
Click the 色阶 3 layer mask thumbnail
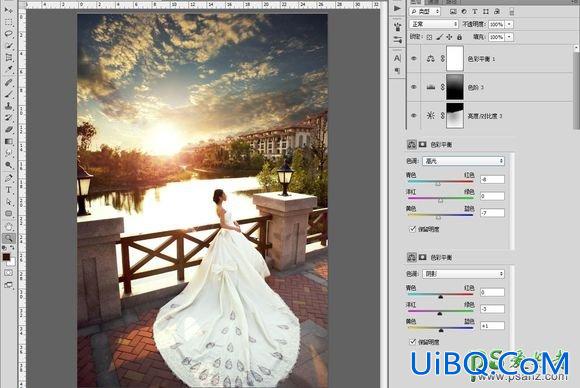click(x=455, y=87)
